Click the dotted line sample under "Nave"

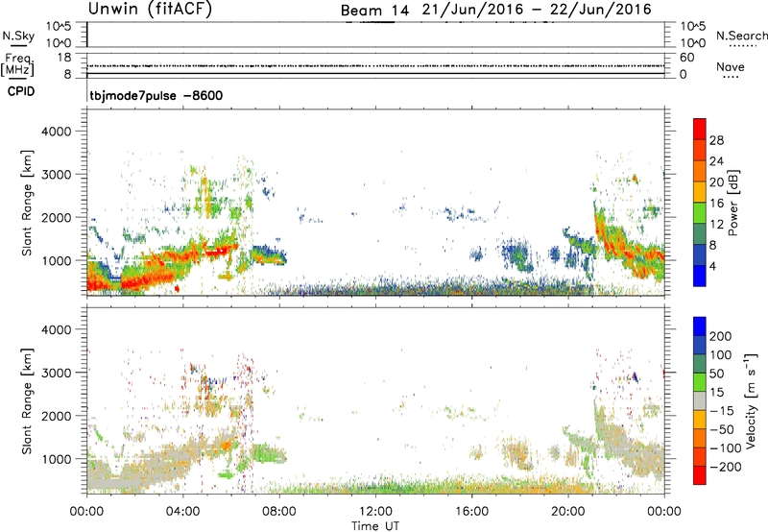731,77
